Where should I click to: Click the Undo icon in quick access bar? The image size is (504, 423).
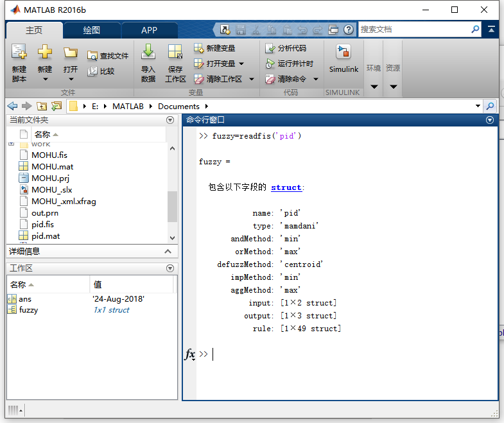302,30
